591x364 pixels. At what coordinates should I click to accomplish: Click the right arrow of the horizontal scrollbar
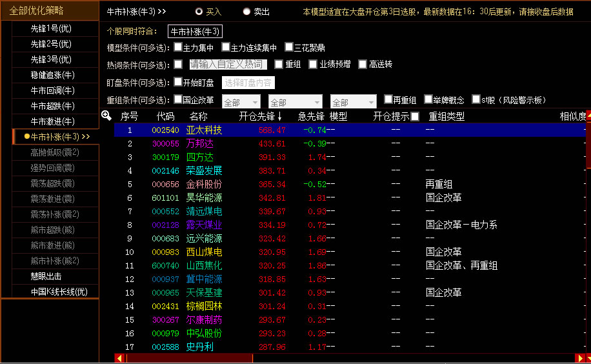pyautogui.click(x=579, y=358)
